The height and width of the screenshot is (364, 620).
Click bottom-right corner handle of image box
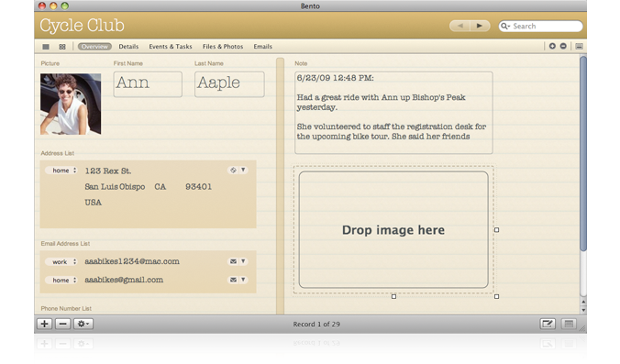point(496,296)
